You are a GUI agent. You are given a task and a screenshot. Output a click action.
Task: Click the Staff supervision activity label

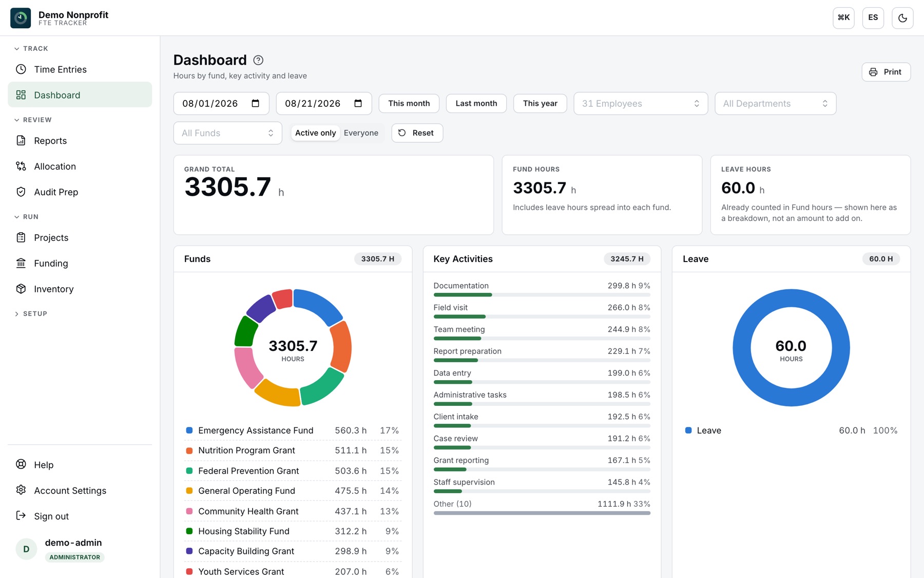coord(464,482)
